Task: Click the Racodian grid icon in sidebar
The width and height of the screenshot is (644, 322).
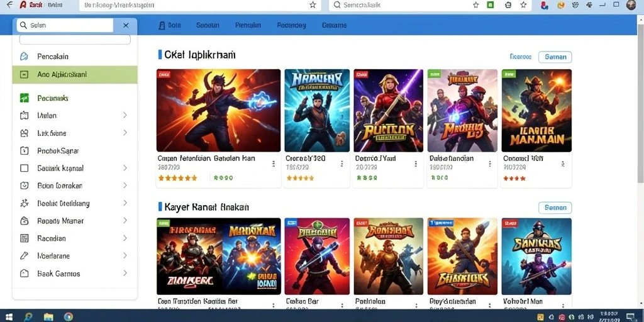Action: click(x=25, y=238)
